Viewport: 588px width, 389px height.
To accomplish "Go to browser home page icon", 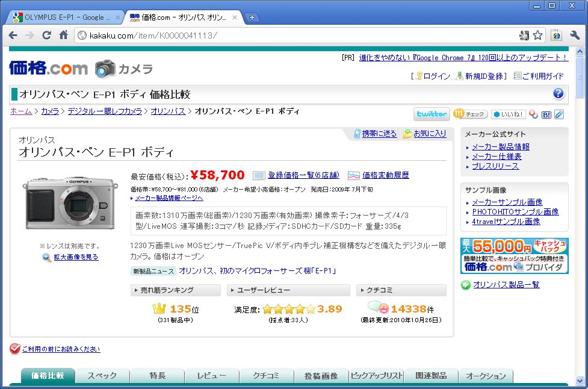I will (63, 36).
